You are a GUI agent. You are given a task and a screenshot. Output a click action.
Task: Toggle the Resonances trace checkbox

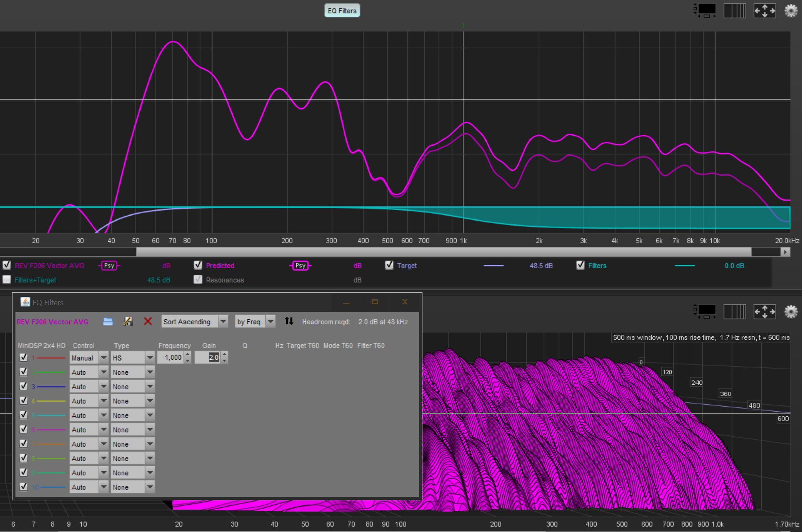click(198, 280)
